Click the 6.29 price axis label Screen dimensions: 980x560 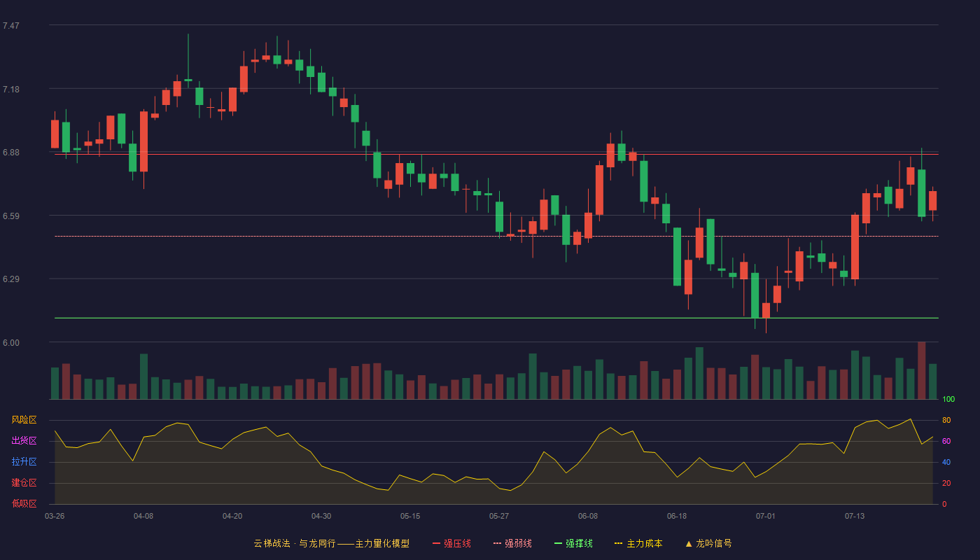tap(11, 279)
